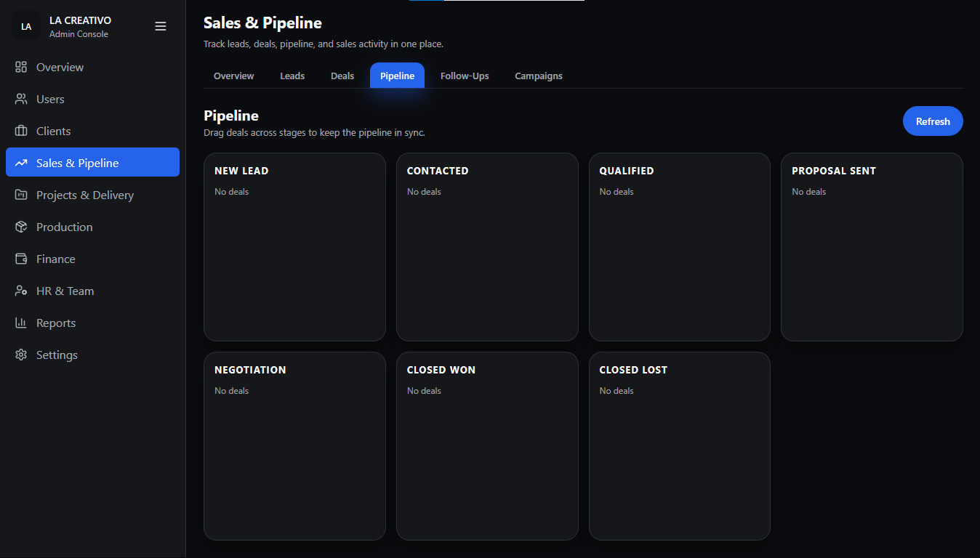
Task: Click the Production box icon
Action: (x=21, y=227)
